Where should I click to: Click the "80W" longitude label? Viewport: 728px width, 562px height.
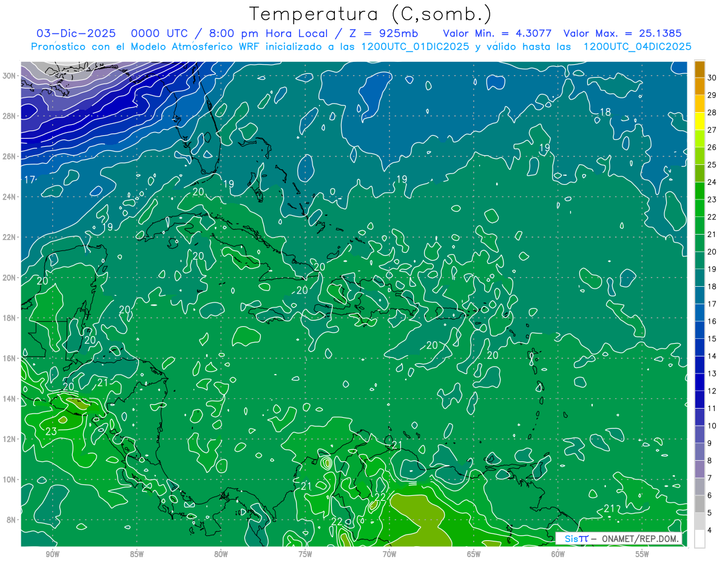pyautogui.click(x=221, y=554)
